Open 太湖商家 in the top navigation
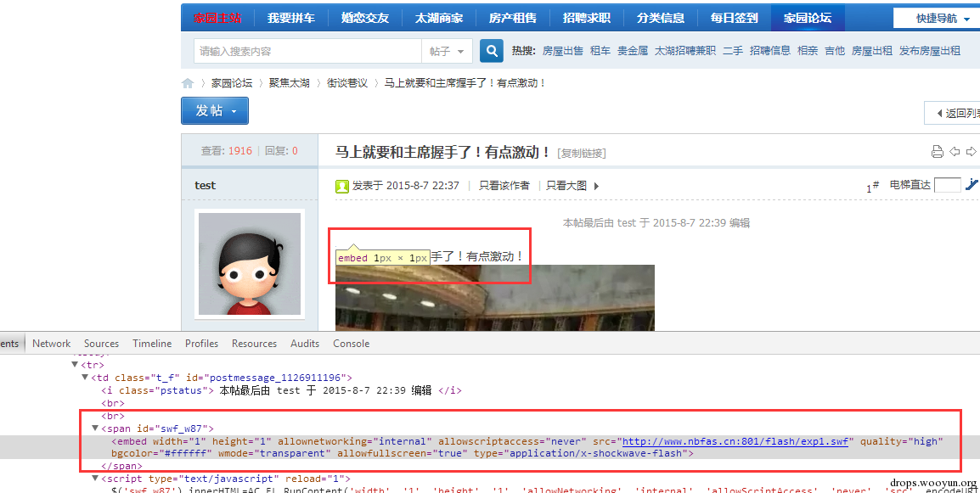 point(439,18)
